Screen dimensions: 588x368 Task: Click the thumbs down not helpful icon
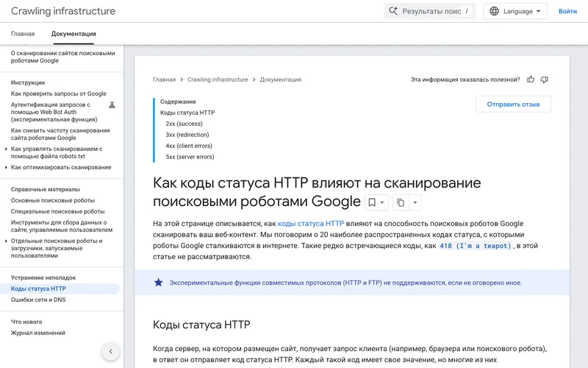(x=544, y=79)
